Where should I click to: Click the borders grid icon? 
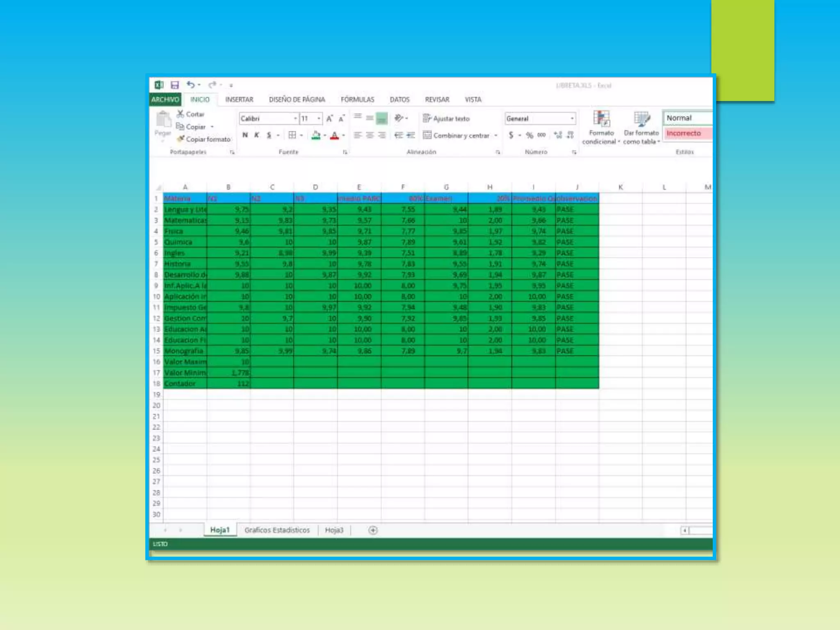(x=292, y=135)
